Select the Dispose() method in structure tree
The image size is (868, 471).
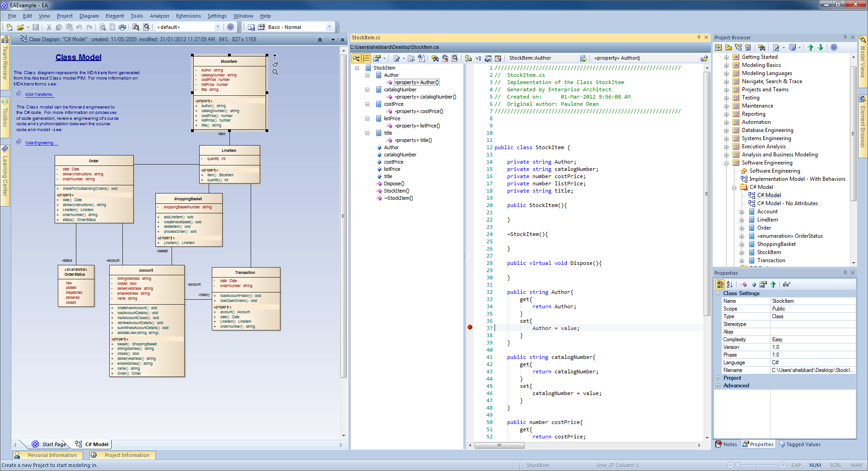(394, 184)
